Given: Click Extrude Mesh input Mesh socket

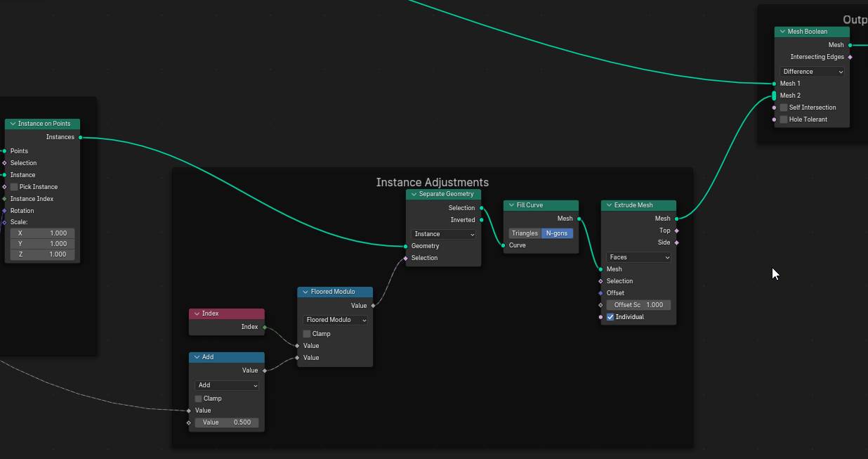Looking at the screenshot, I should 600,269.
